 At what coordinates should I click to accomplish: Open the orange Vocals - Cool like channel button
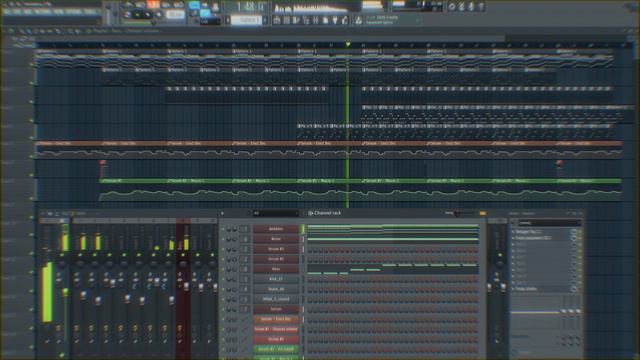tap(276, 319)
